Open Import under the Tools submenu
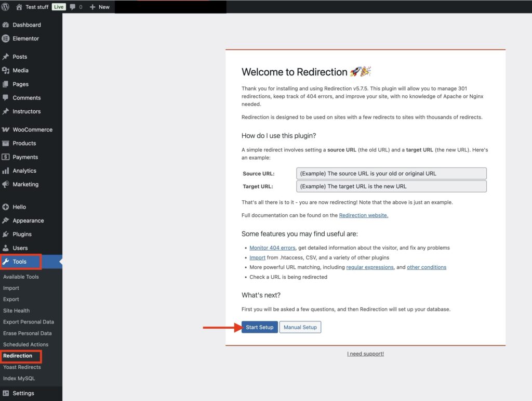This screenshot has height=401, width=532. tap(11, 288)
